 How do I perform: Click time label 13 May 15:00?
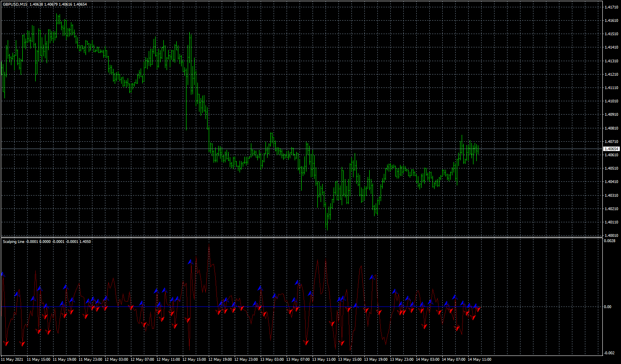350,360
